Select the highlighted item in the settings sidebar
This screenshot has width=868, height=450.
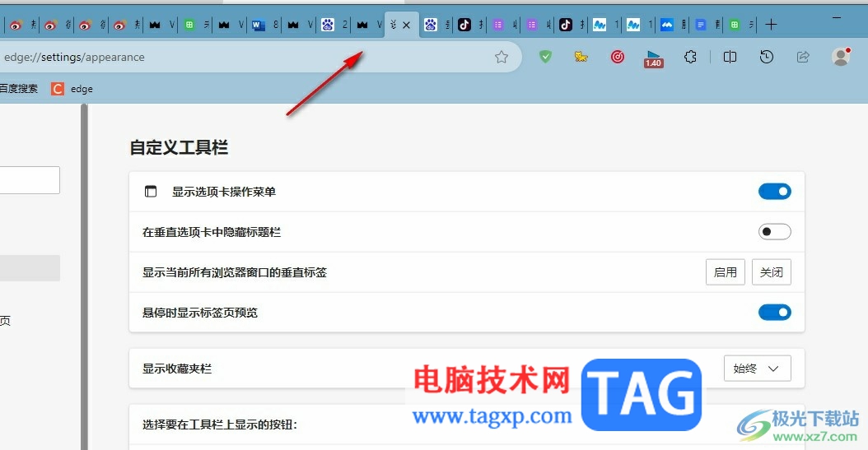pyautogui.click(x=30, y=268)
